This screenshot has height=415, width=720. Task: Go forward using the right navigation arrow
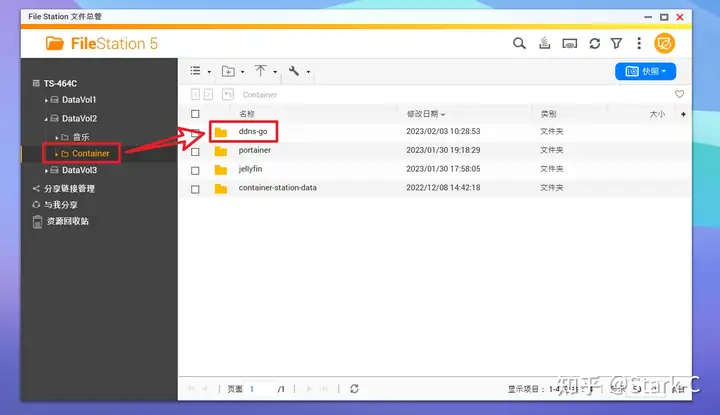click(208, 95)
